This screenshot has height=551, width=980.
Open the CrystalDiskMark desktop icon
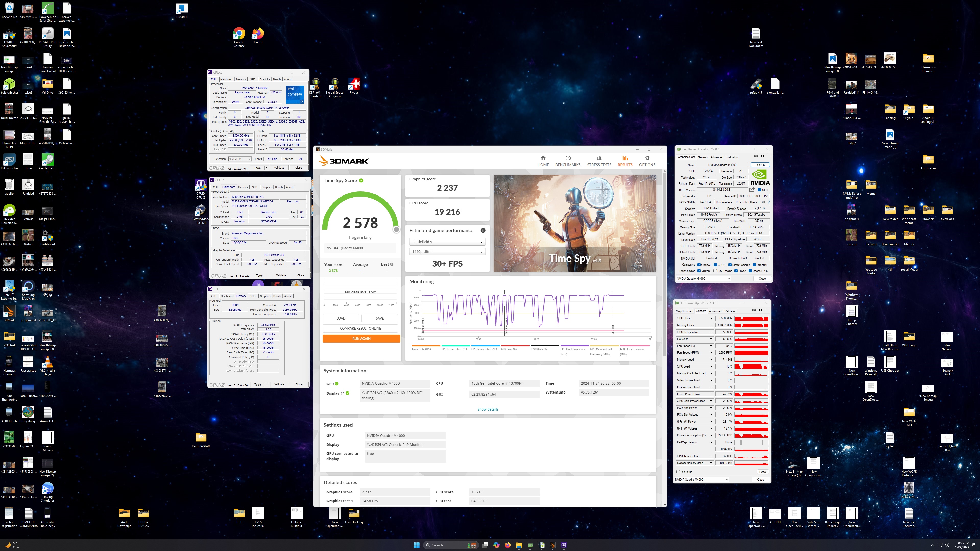(47, 164)
